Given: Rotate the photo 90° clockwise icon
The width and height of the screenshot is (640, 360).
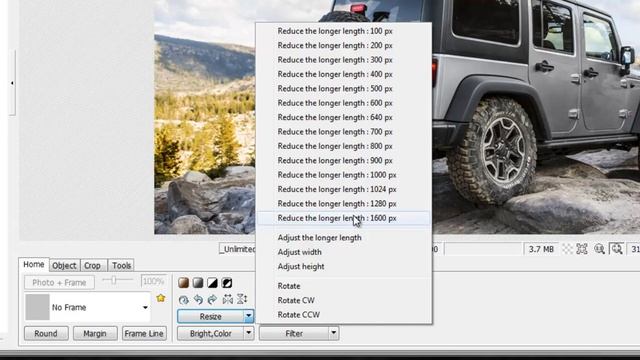Looking at the screenshot, I should [212, 300].
